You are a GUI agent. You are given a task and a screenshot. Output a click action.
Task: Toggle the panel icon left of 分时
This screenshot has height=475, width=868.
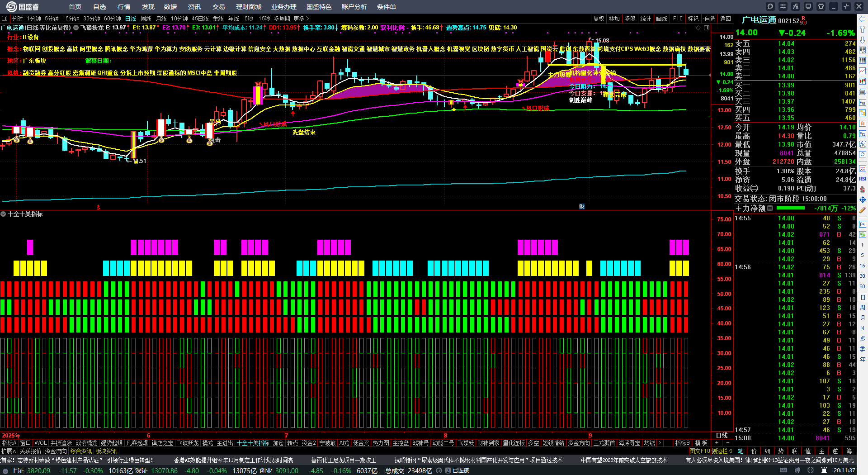point(5,19)
